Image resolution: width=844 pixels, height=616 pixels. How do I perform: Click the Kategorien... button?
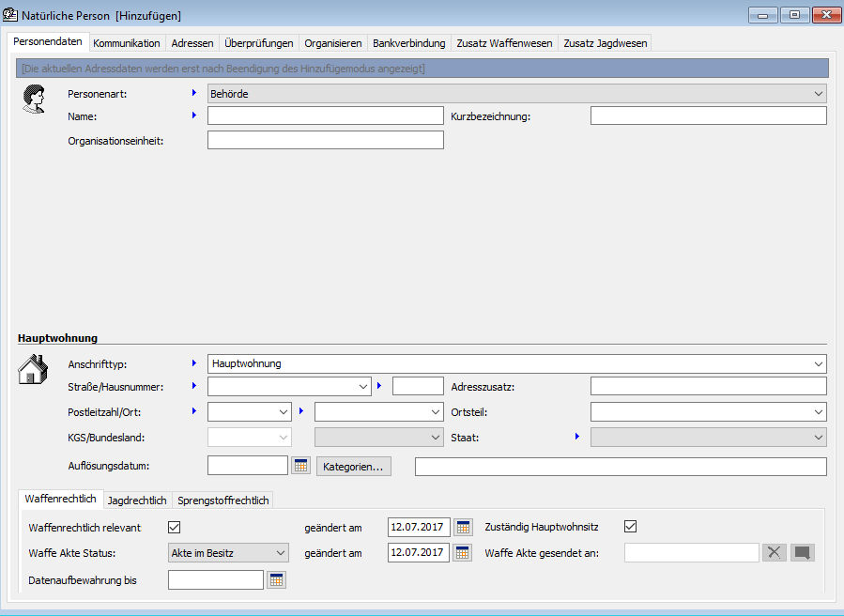354,467
